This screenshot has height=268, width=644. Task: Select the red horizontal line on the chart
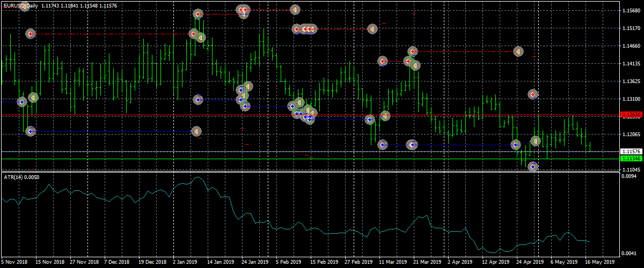tap(322, 115)
